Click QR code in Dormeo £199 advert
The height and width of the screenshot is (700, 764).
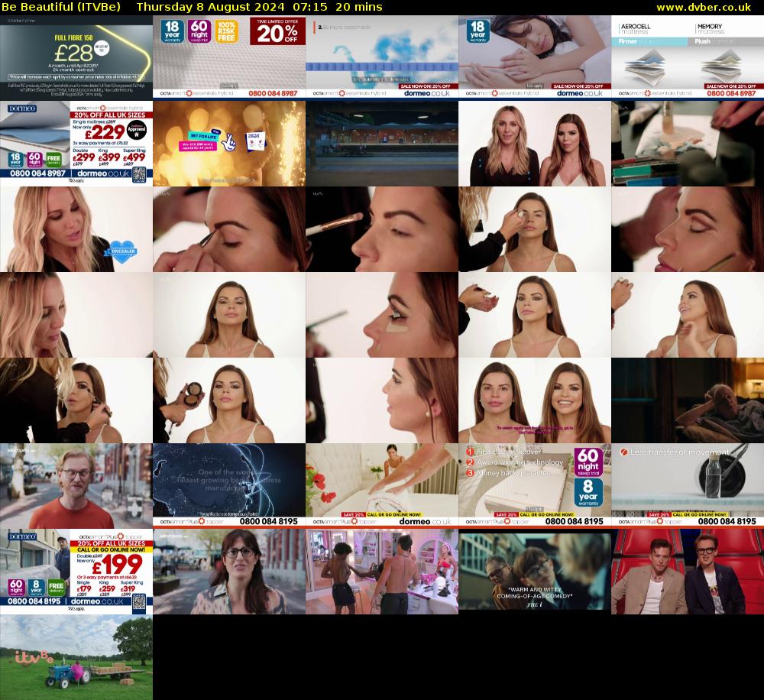138,602
